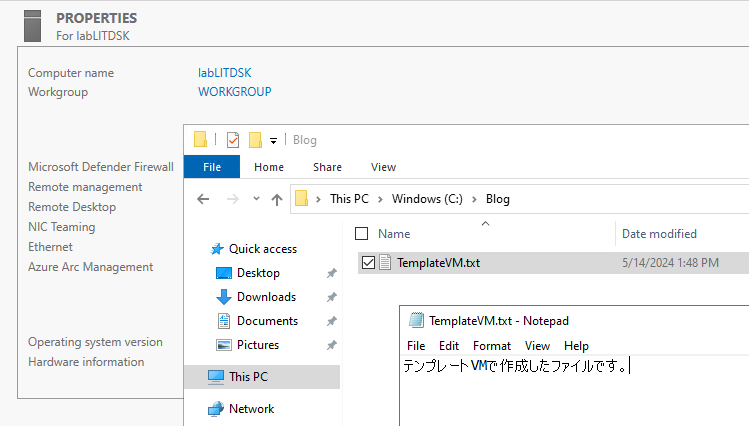Click the Forward arrow in Explorer
The width and height of the screenshot is (749, 426).
click(x=233, y=199)
